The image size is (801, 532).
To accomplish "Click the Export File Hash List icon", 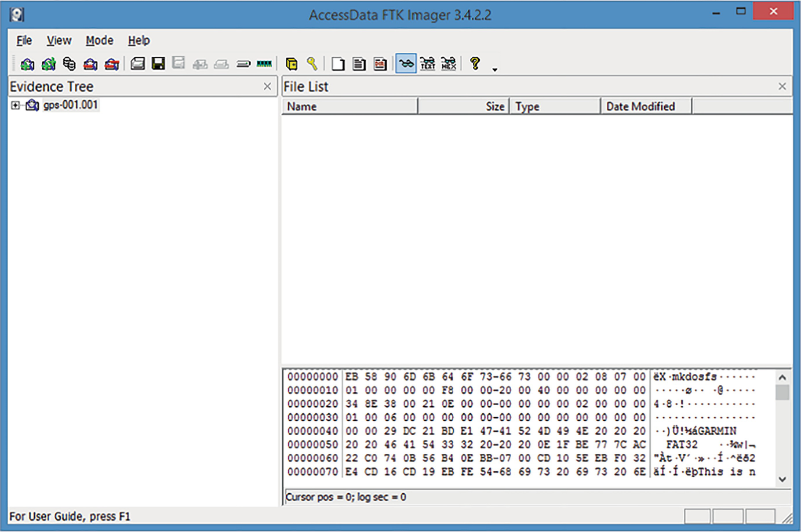I will 359,64.
